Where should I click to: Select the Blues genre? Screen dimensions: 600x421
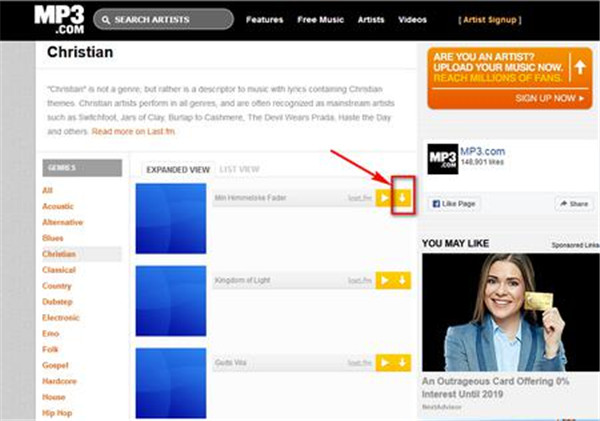click(53, 238)
